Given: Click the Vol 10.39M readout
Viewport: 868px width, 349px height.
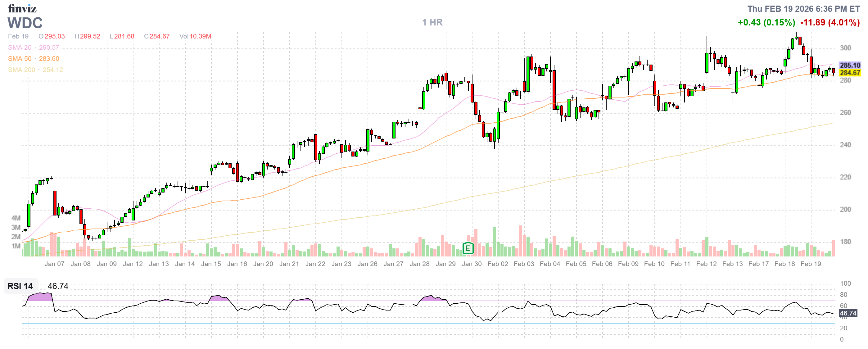Looking at the screenshot, I should click(195, 36).
